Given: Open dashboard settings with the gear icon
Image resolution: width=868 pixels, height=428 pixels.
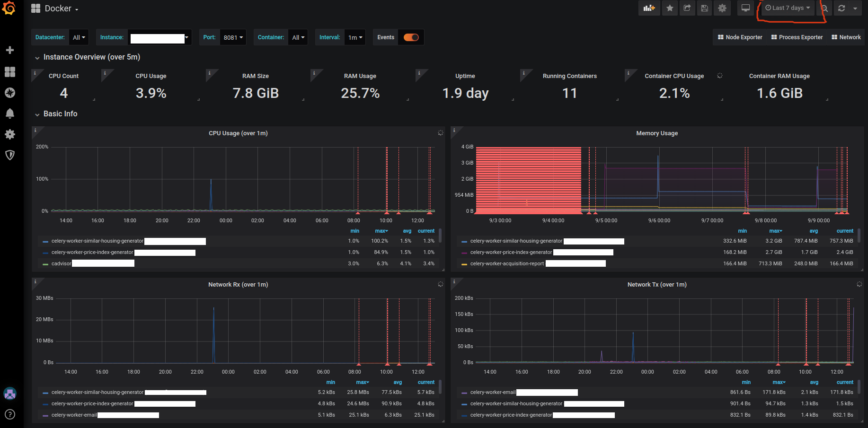Looking at the screenshot, I should pos(722,8).
